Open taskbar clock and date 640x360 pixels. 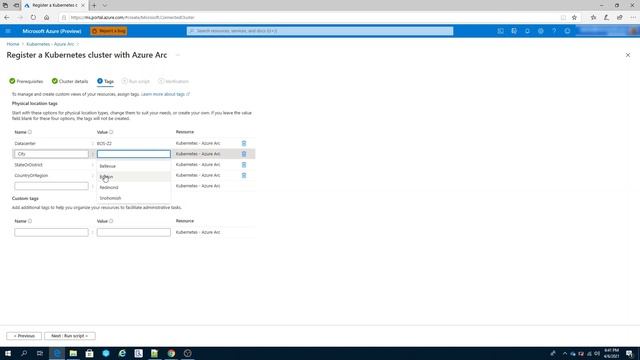coord(611,353)
